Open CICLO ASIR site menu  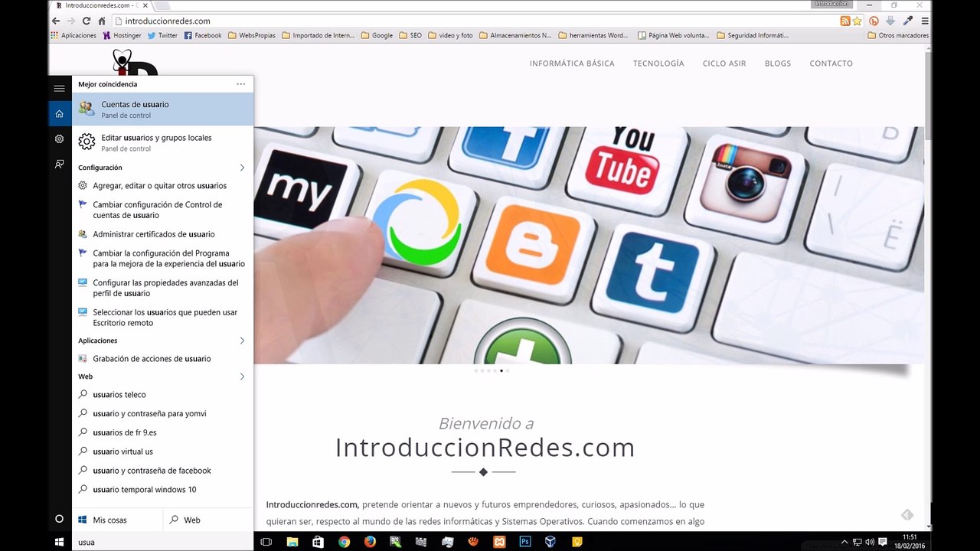[724, 64]
